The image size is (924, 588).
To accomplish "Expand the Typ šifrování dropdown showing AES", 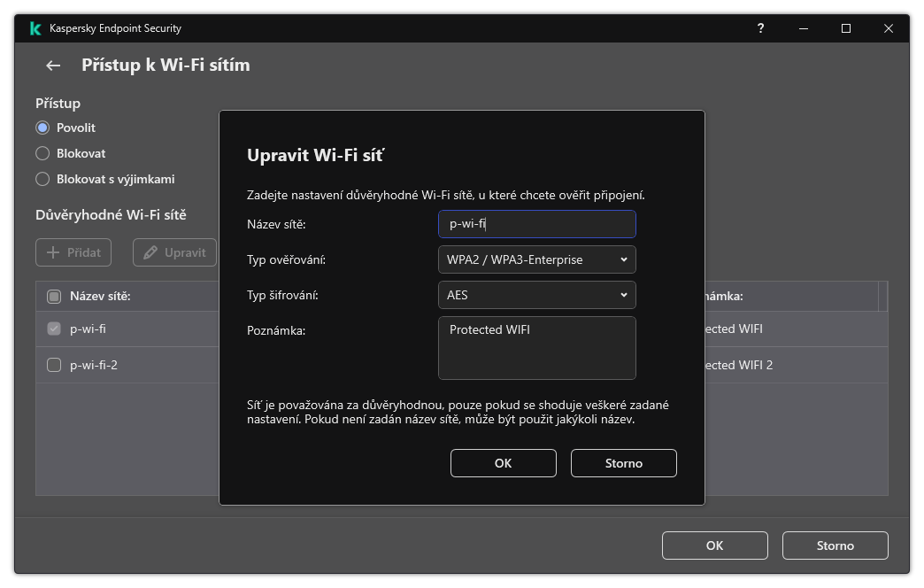I will 537,295.
